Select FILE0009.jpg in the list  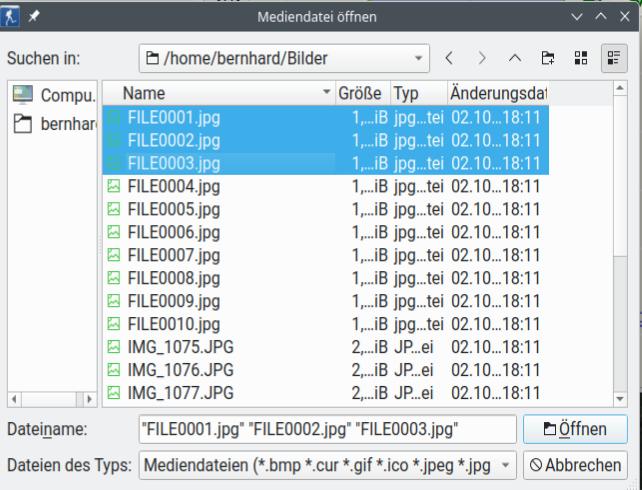tap(326, 301)
